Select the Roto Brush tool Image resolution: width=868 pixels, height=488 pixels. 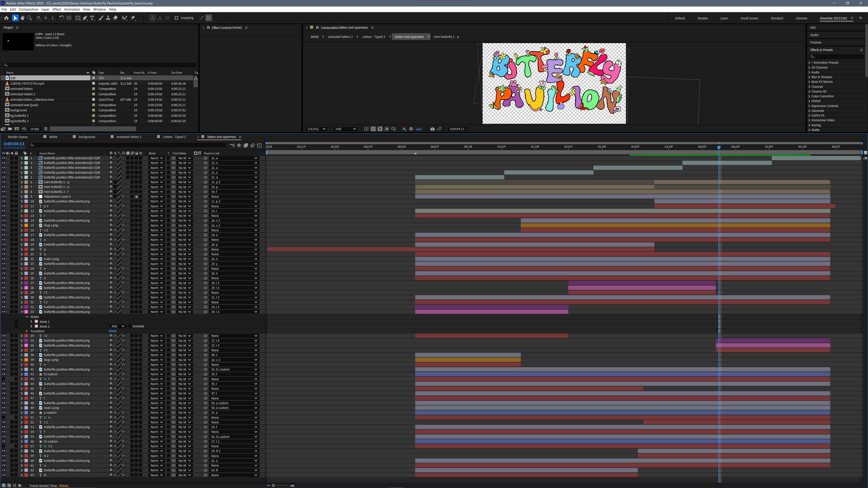(x=124, y=18)
